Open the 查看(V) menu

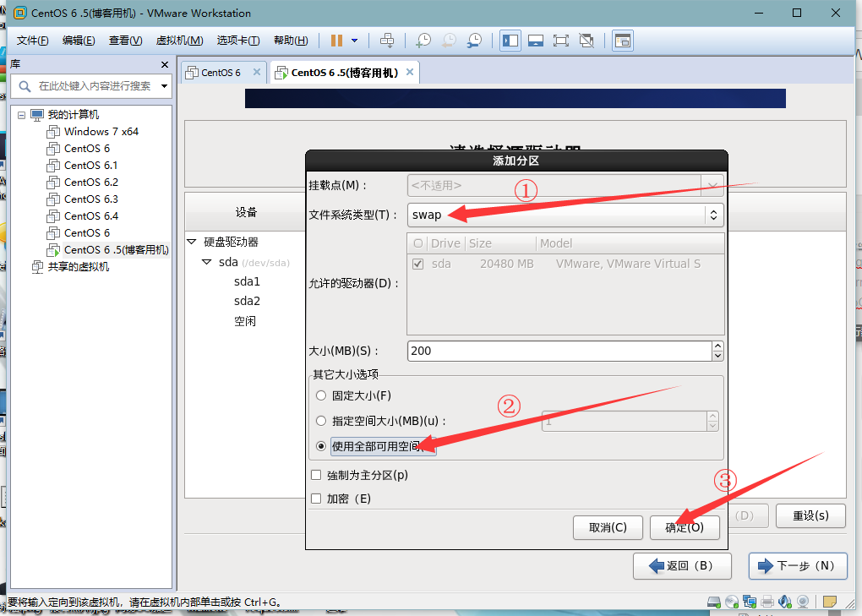125,40
